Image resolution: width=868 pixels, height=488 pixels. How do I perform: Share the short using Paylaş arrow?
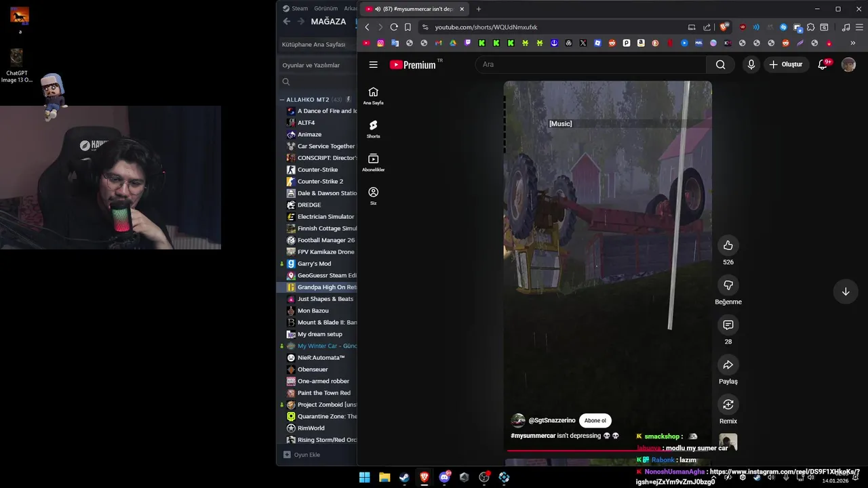point(728,365)
